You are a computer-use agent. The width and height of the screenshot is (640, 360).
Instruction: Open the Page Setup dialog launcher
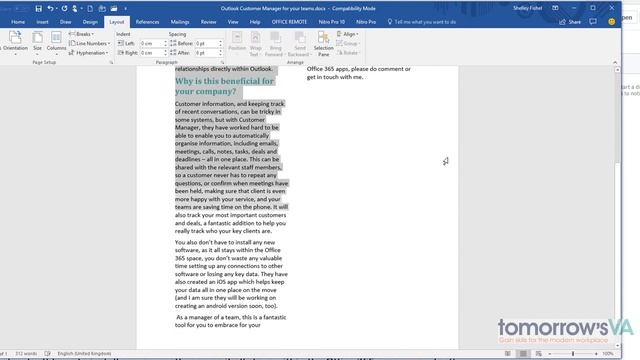(x=111, y=62)
